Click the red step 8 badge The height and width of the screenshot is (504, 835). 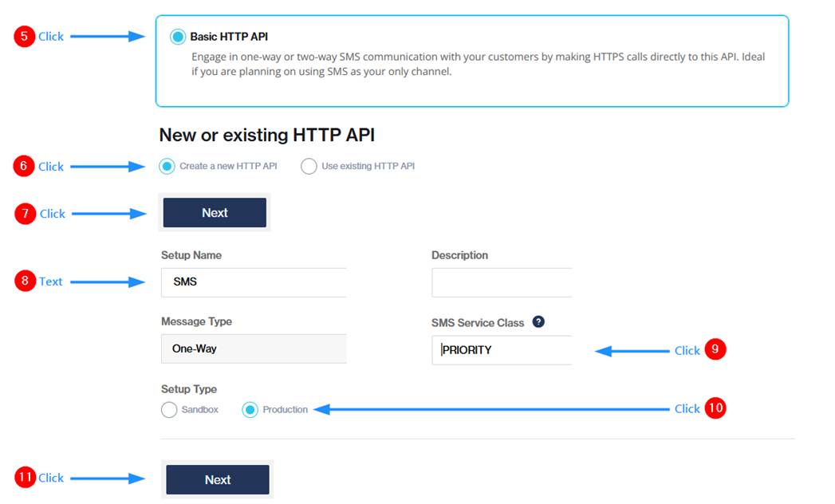tap(26, 281)
